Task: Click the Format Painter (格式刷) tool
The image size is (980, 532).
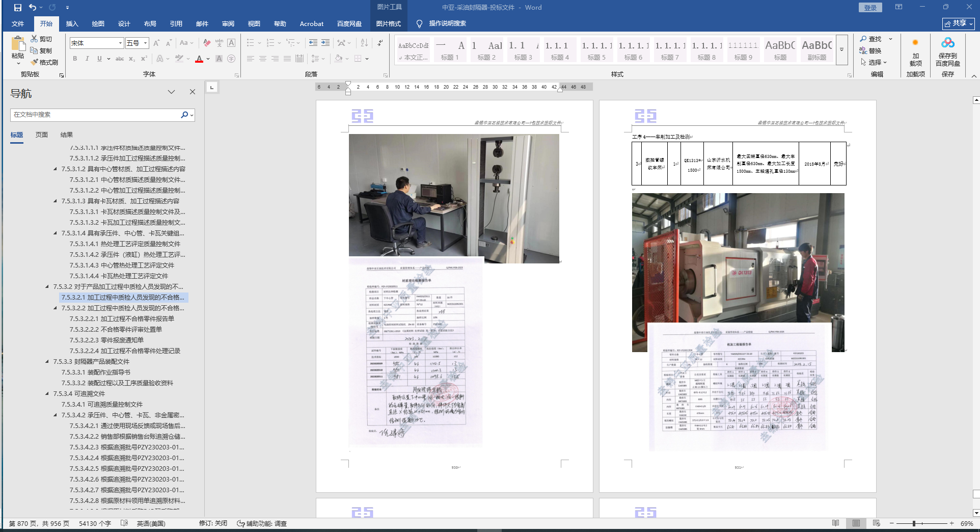Action: (44, 62)
